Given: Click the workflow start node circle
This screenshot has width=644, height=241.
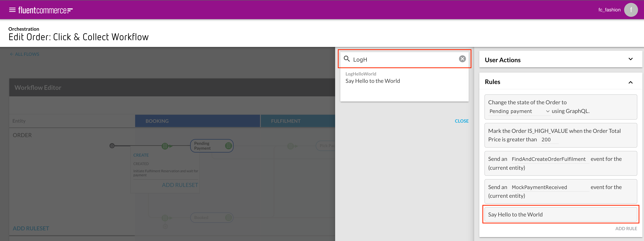Looking at the screenshot, I should (112, 146).
